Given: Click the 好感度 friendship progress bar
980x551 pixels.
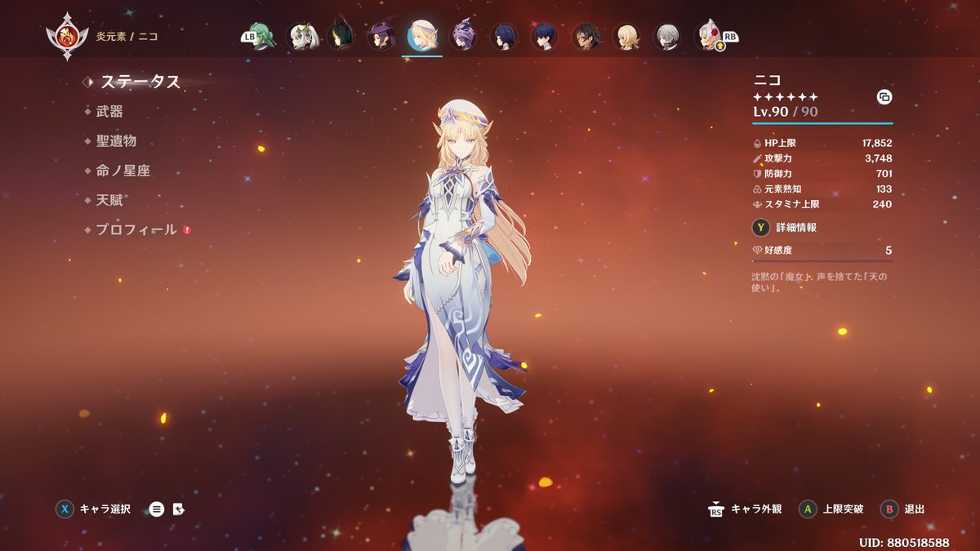Looking at the screenshot, I should 822,261.
